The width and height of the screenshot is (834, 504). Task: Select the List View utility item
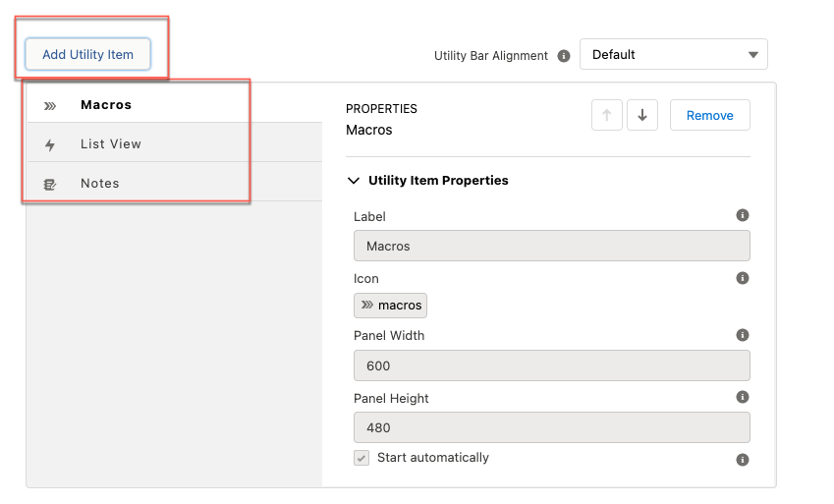tap(111, 144)
